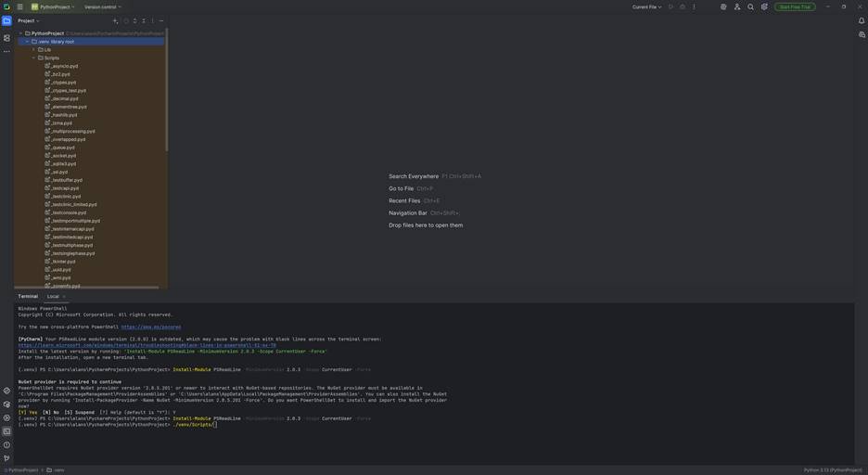868x475 pixels.
Task: Open the Structure tool window icon
Action: tap(6, 38)
